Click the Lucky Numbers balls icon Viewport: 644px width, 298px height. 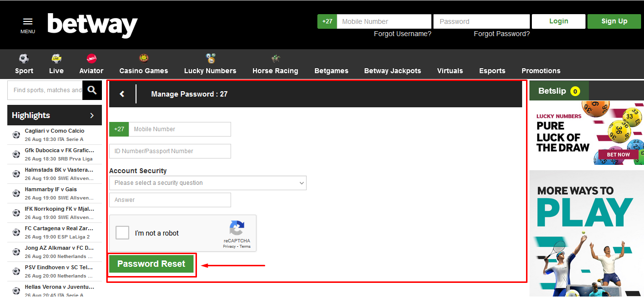click(x=210, y=59)
